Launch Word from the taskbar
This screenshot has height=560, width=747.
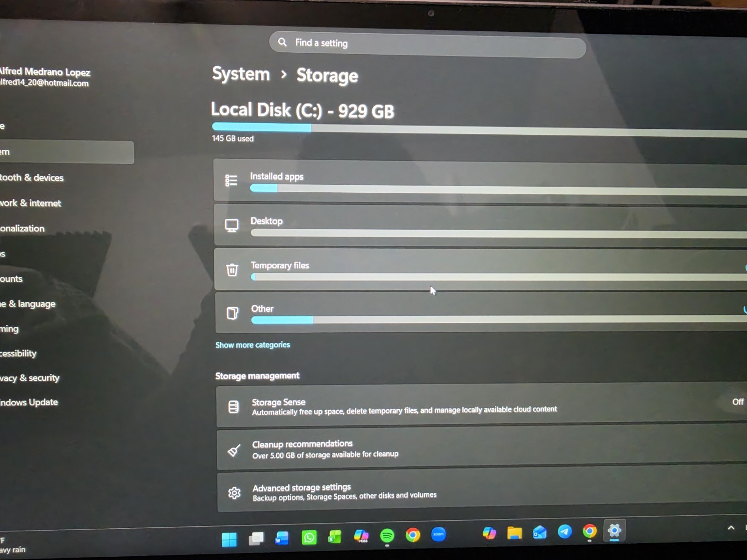coord(282,538)
